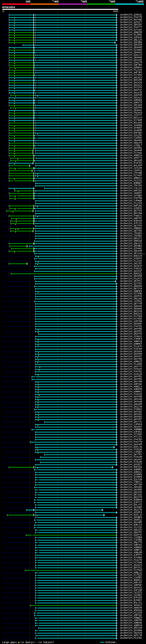Click the truncated label UniRef100_UPI000..

(x=132, y=254)
